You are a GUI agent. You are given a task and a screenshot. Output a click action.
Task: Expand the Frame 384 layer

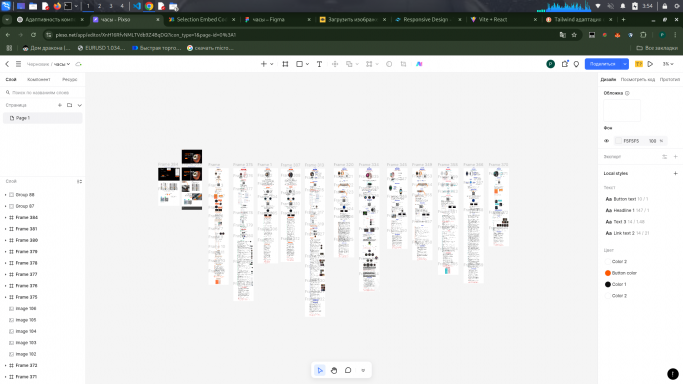click(x=5, y=217)
